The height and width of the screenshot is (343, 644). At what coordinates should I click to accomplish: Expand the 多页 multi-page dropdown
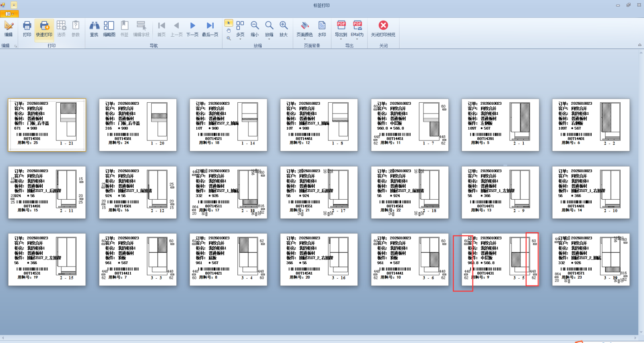click(240, 29)
